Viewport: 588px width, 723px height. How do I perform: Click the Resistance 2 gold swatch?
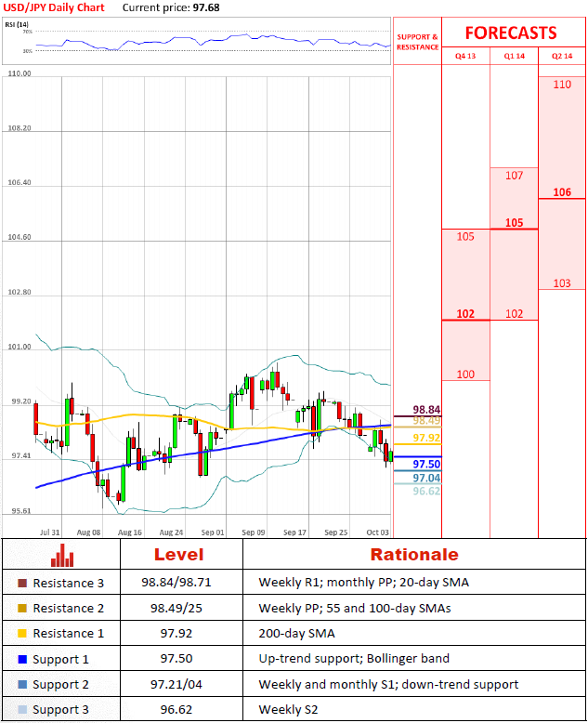22,608
